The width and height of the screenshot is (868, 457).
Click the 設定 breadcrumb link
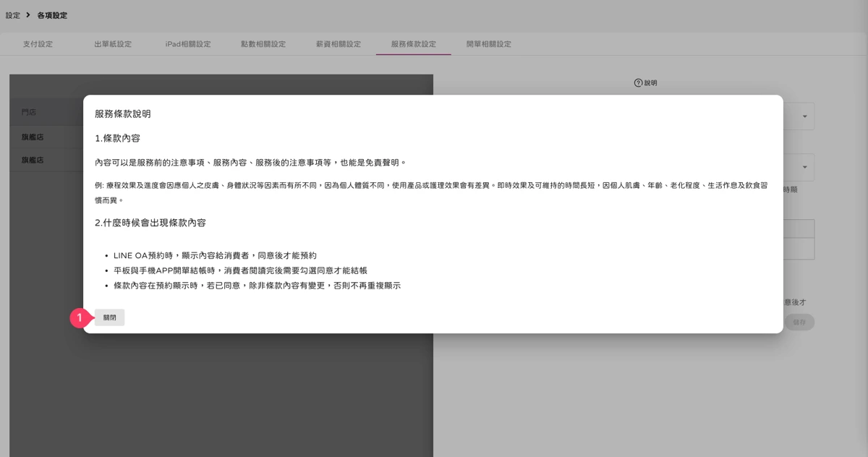pyautogui.click(x=12, y=15)
